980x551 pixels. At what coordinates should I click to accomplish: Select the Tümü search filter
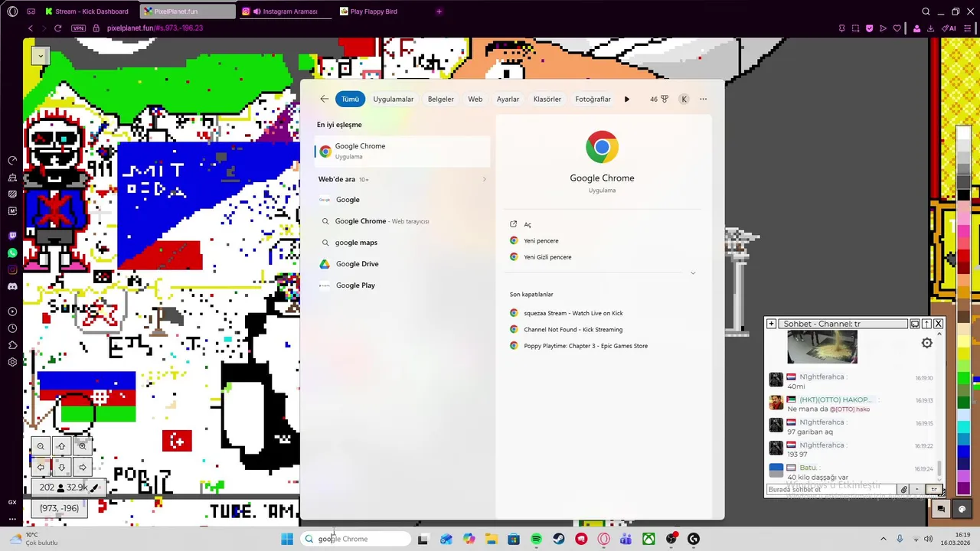tap(350, 99)
